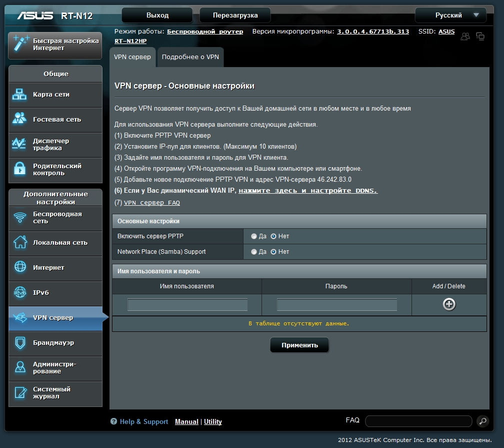This screenshot has height=448, width=504.
Task: Select Нет for Network Place (Samba) Support
Action: [x=273, y=252]
